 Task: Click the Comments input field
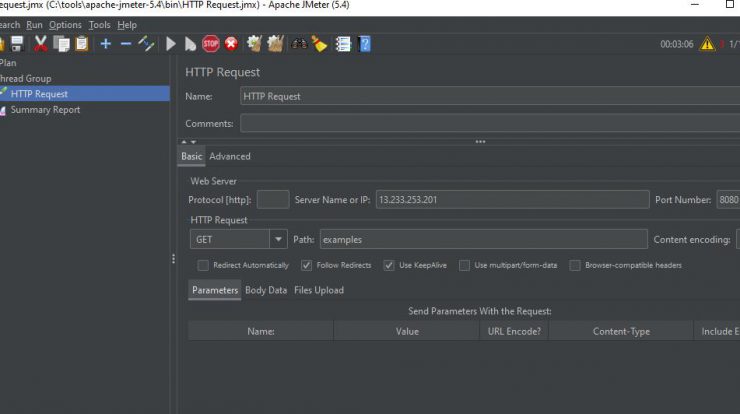490,123
